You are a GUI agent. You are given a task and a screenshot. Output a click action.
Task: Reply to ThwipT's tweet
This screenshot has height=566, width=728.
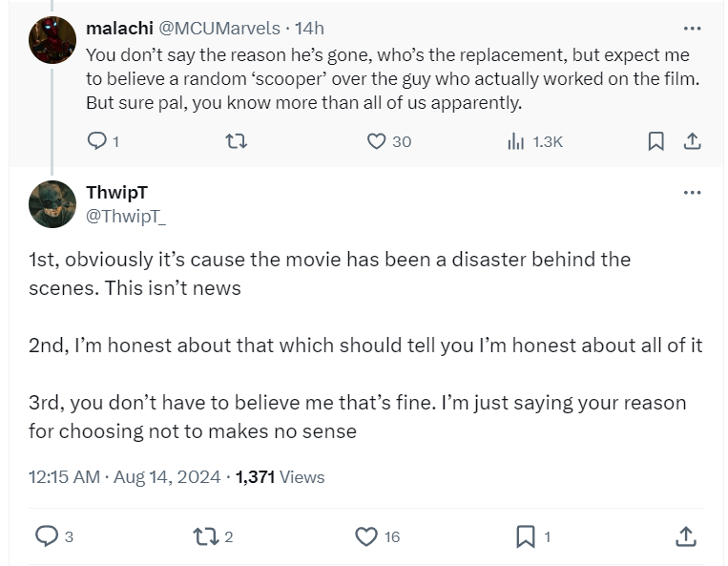click(x=47, y=537)
